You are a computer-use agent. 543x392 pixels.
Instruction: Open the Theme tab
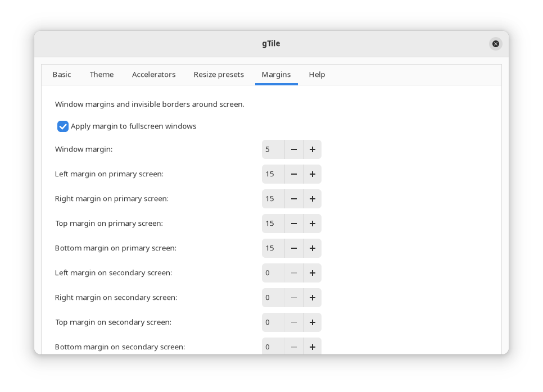(x=102, y=75)
